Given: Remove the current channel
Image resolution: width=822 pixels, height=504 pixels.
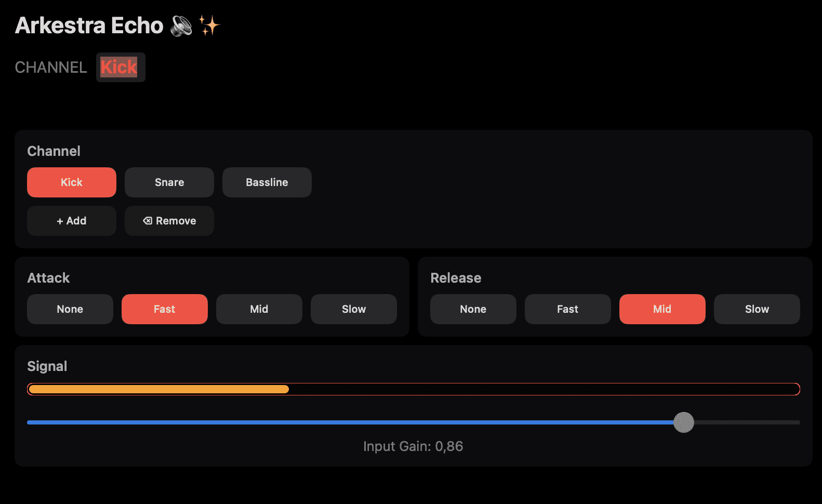Looking at the screenshot, I should click(x=169, y=221).
